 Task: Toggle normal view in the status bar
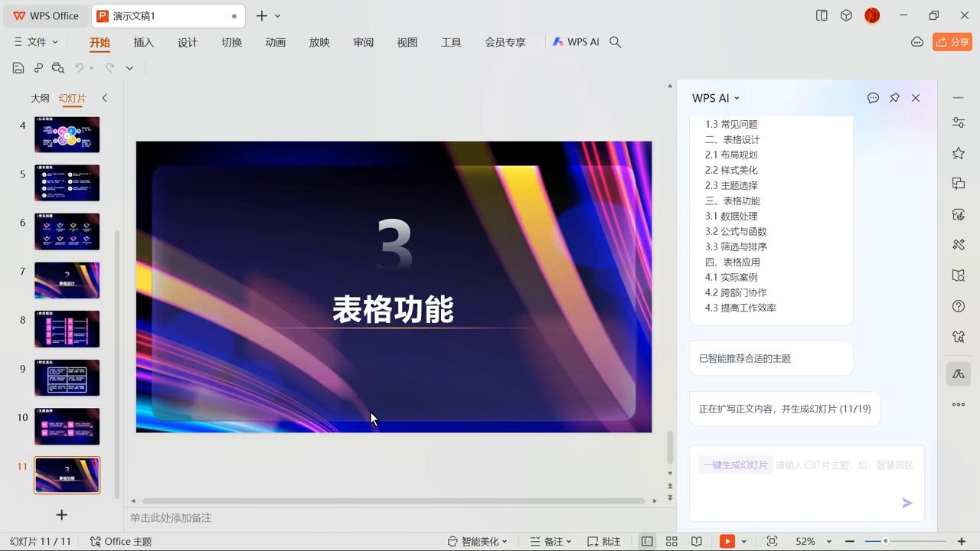tap(647, 541)
